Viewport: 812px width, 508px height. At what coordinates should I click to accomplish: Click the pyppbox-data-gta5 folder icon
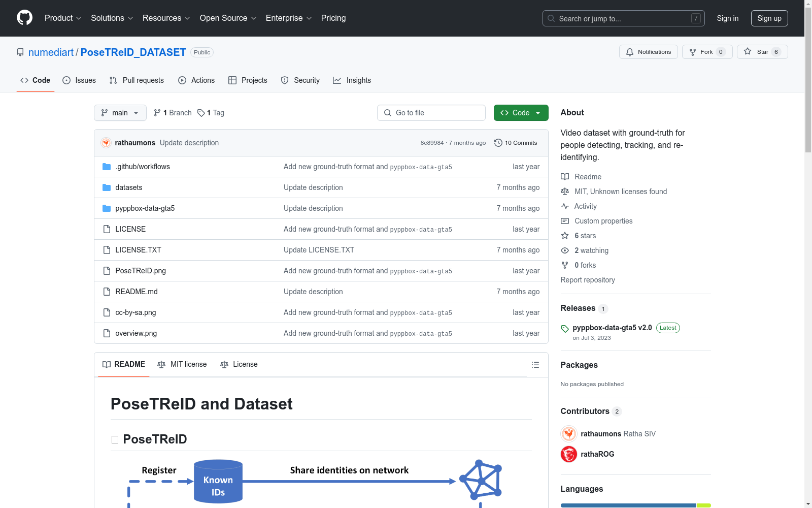click(107, 208)
